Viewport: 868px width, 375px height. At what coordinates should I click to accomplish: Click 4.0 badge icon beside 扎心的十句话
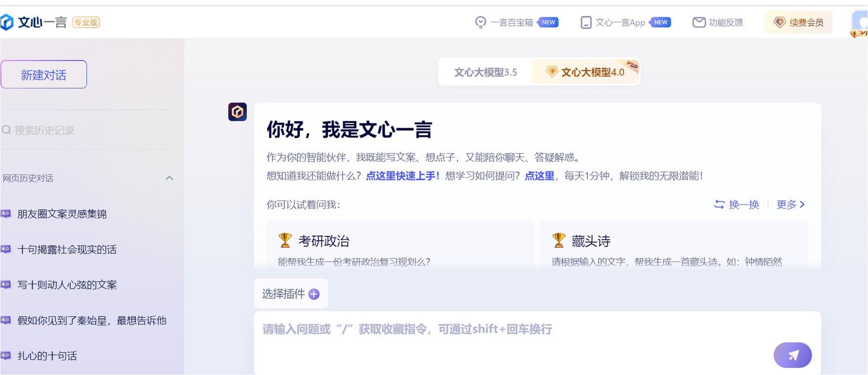tap(6, 355)
